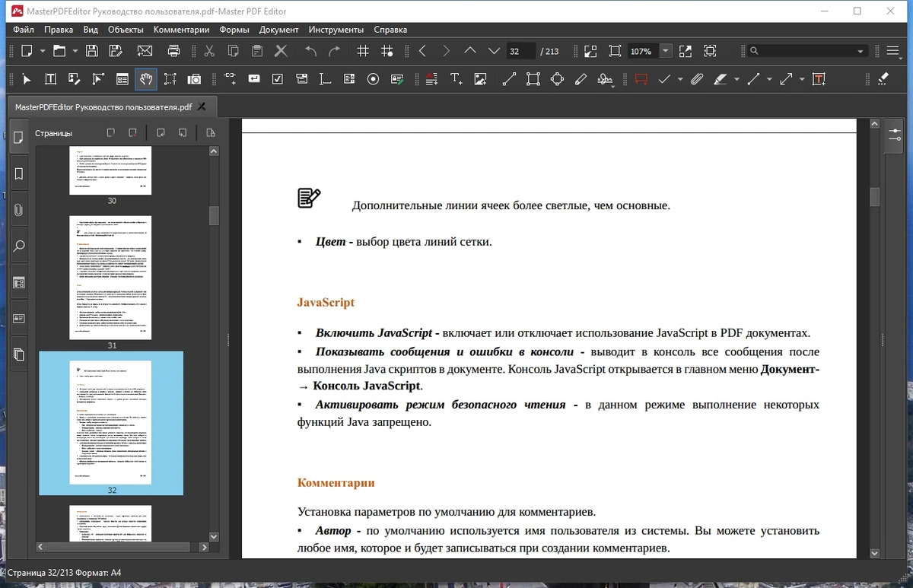Image resolution: width=913 pixels, height=588 pixels.
Task: Expand the line annotation dropdown arrow
Action: click(x=770, y=79)
